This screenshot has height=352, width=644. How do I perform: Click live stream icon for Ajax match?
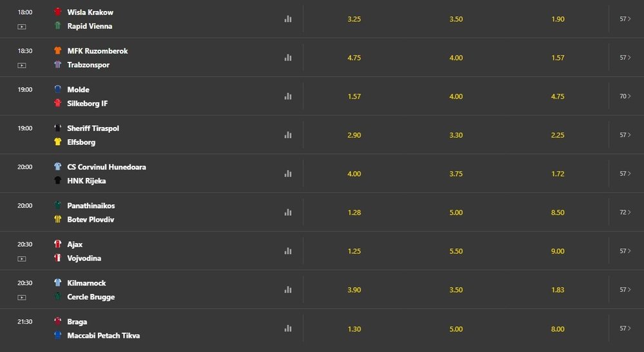[x=22, y=259]
